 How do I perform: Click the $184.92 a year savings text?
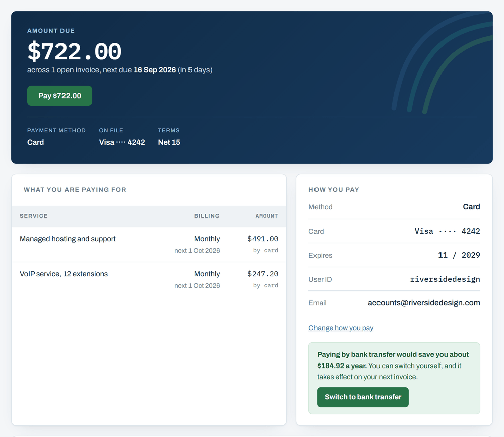pyautogui.click(x=342, y=366)
